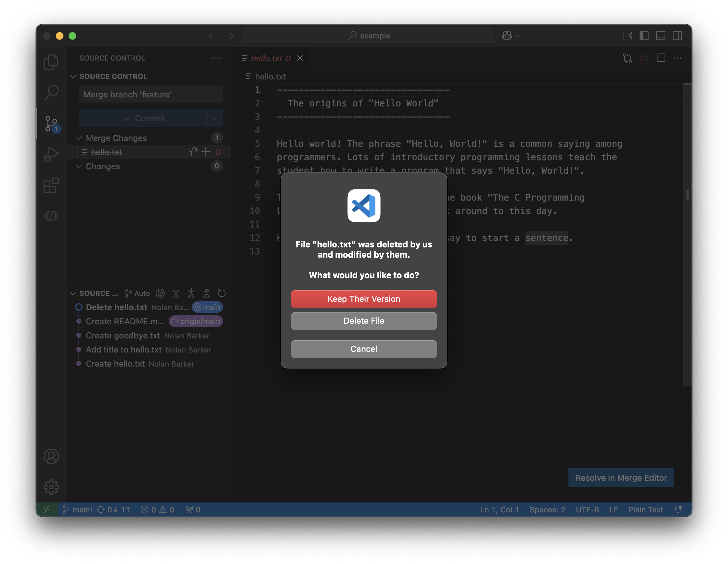Image resolution: width=728 pixels, height=564 pixels.
Task: Open remote window icon in status bar
Action: click(47, 509)
